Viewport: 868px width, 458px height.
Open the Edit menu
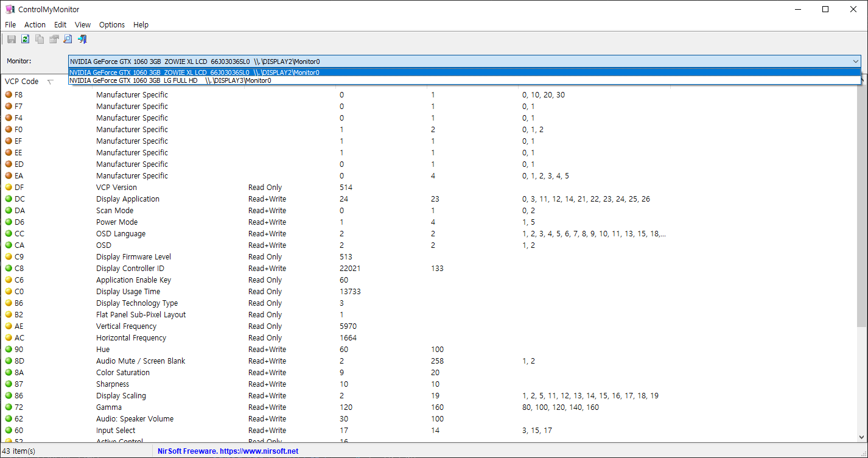pos(60,25)
